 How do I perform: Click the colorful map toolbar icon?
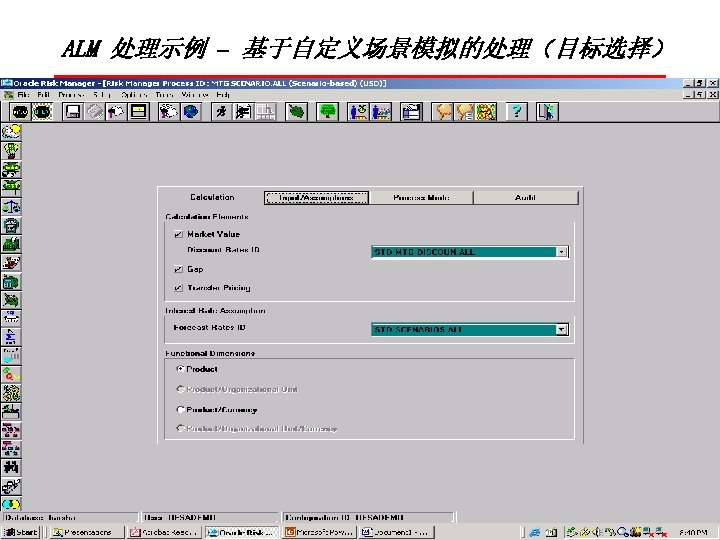tap(486, 112)
